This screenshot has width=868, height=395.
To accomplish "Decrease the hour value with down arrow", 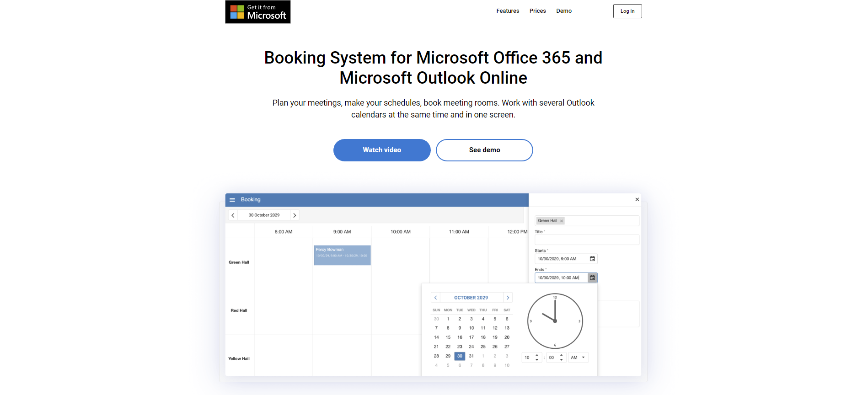I will pyautogui.click(x=537, y=360).
